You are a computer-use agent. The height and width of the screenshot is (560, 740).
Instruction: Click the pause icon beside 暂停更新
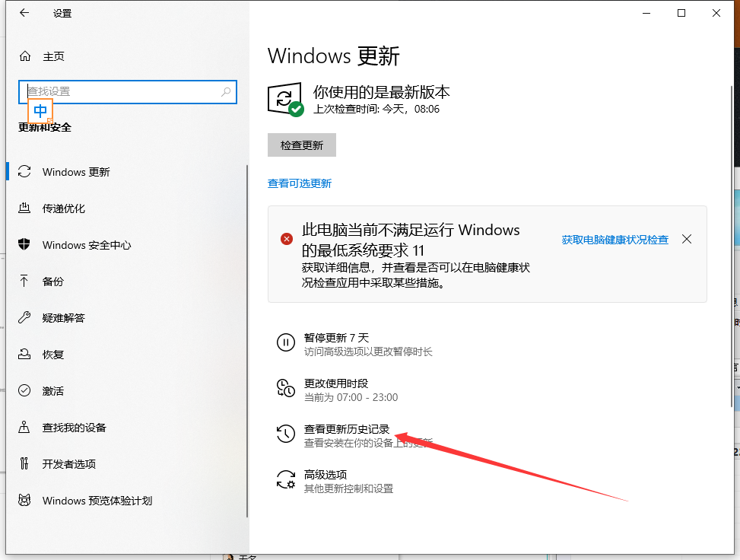point(285,342)
